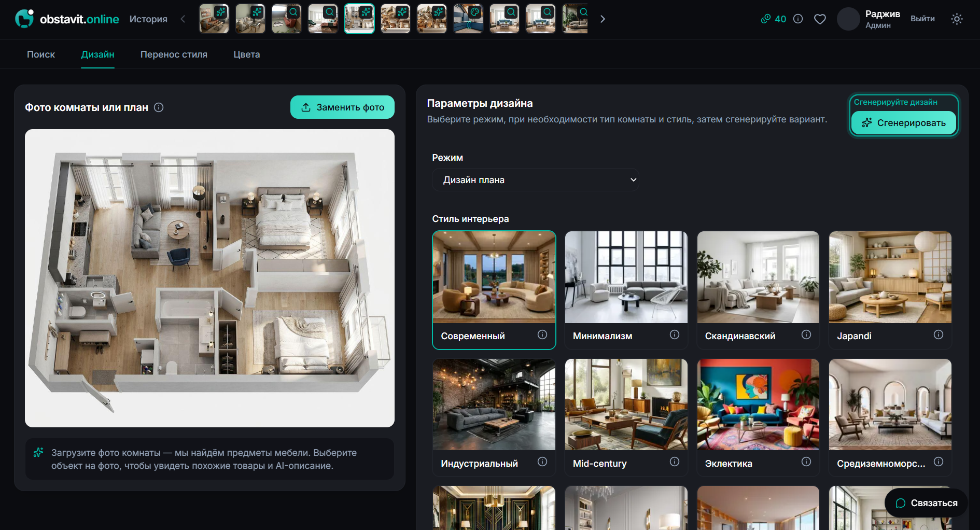Open sixth history thumbnail
Viewport: 980px width, 530px height.
(396, 19)
